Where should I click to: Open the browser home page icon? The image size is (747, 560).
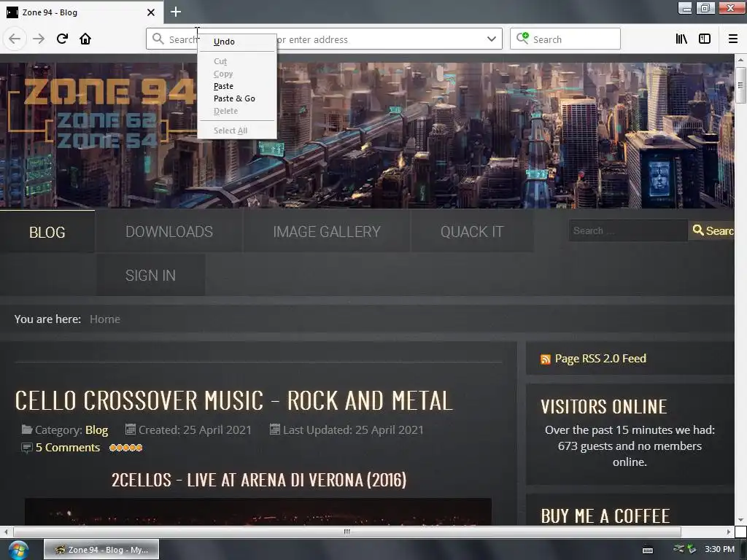(x=85, y=39)
